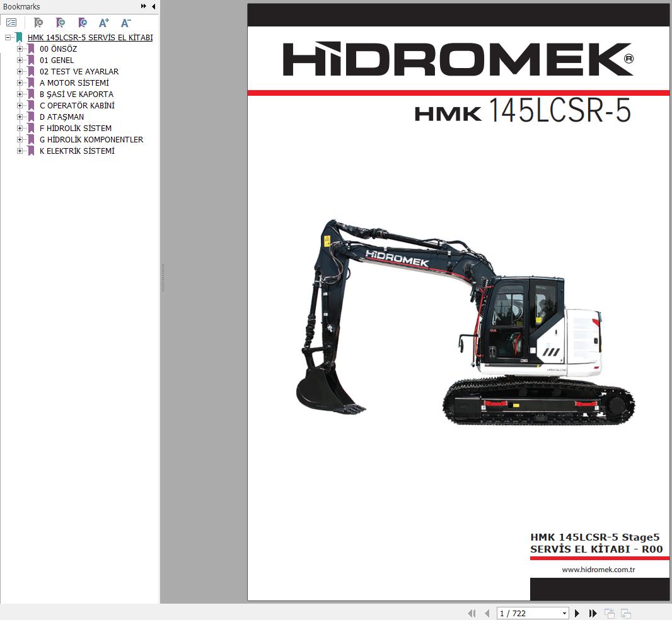Click the next view icon
Screen dimensions: 672x620
[626, 613]
